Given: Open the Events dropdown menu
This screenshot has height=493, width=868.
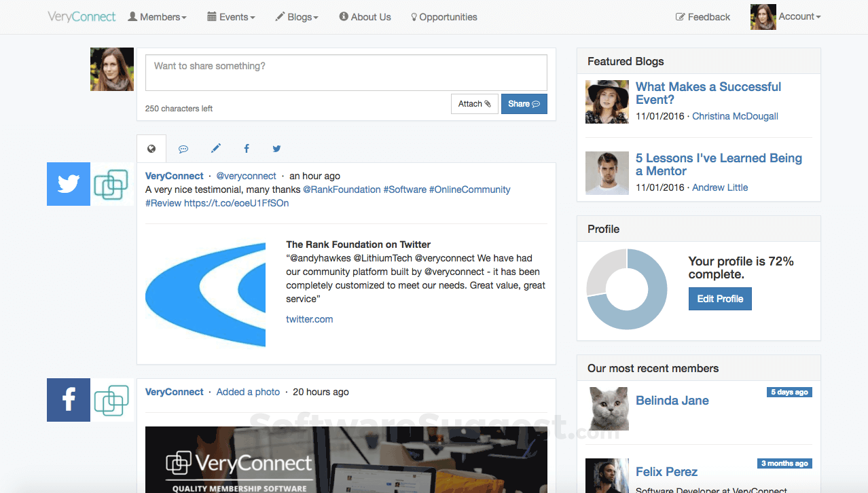Looking at the screenshot, I should (x=231, y=17).
